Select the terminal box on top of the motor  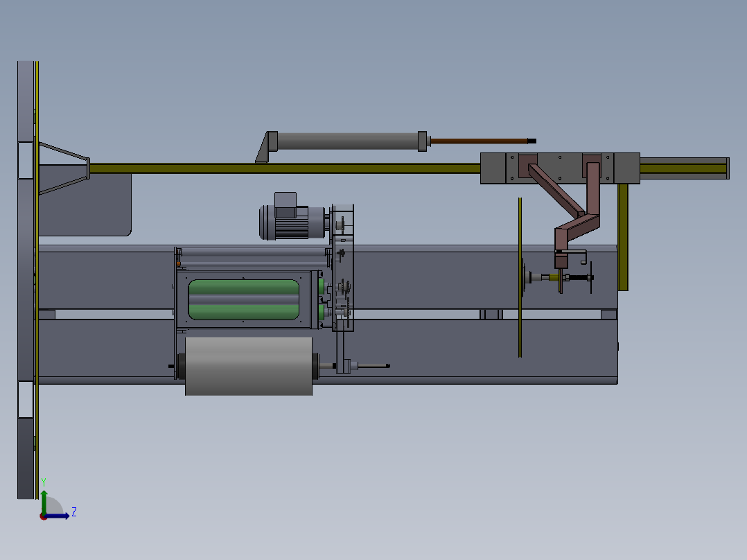285,205
